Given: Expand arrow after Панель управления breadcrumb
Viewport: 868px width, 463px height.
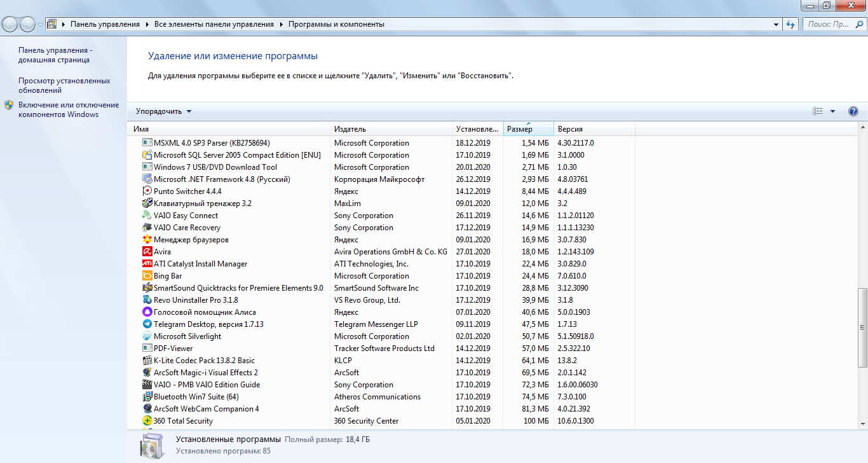Looking at the screenshot, I should 147,24.
